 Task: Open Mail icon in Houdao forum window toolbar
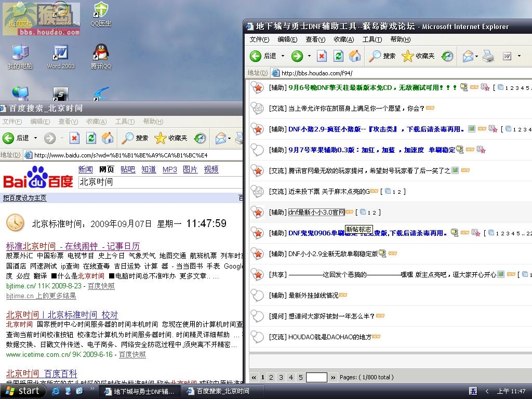[x=468, y=56]
